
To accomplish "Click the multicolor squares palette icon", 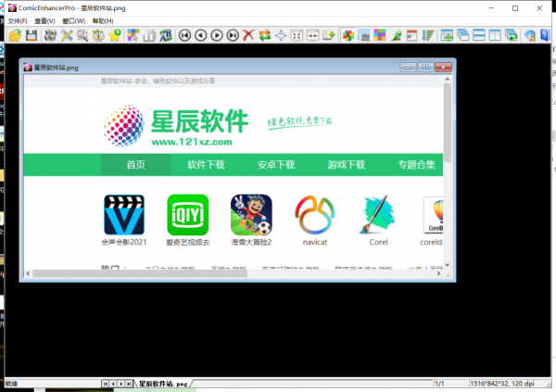I will [380, 35].
